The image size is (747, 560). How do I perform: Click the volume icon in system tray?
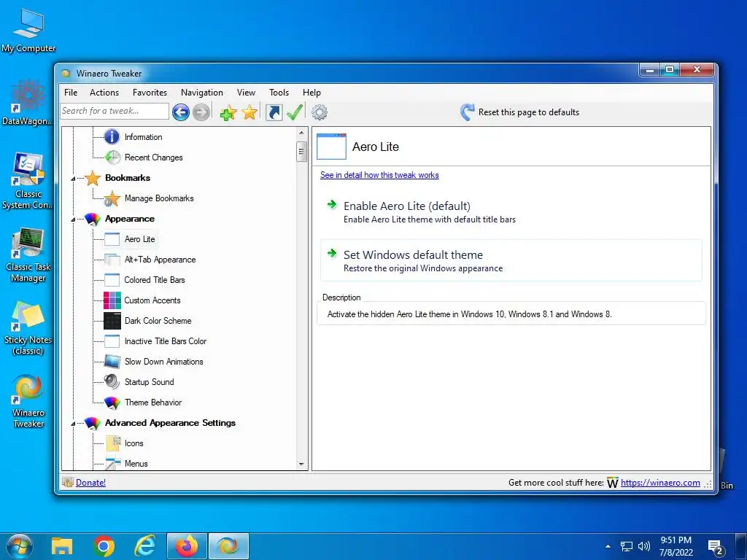pos(644,546)
